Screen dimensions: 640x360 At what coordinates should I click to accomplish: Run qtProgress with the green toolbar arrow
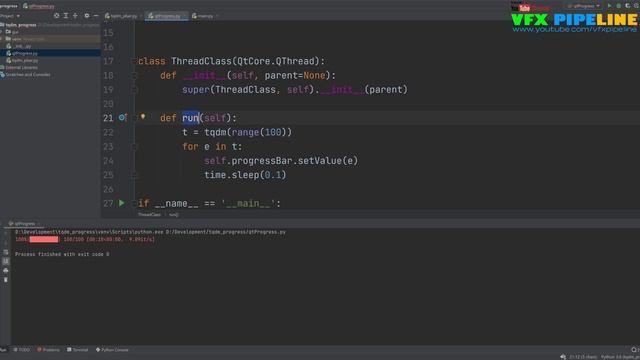tap(609, 6)
